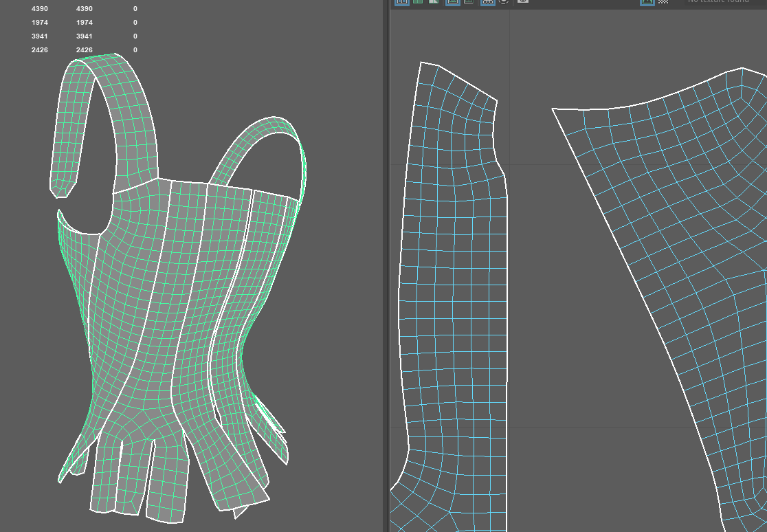This screenshot has height=532, width=767.
Task: Enable the checker pattern texture icon
Action: tap(663, 2)
